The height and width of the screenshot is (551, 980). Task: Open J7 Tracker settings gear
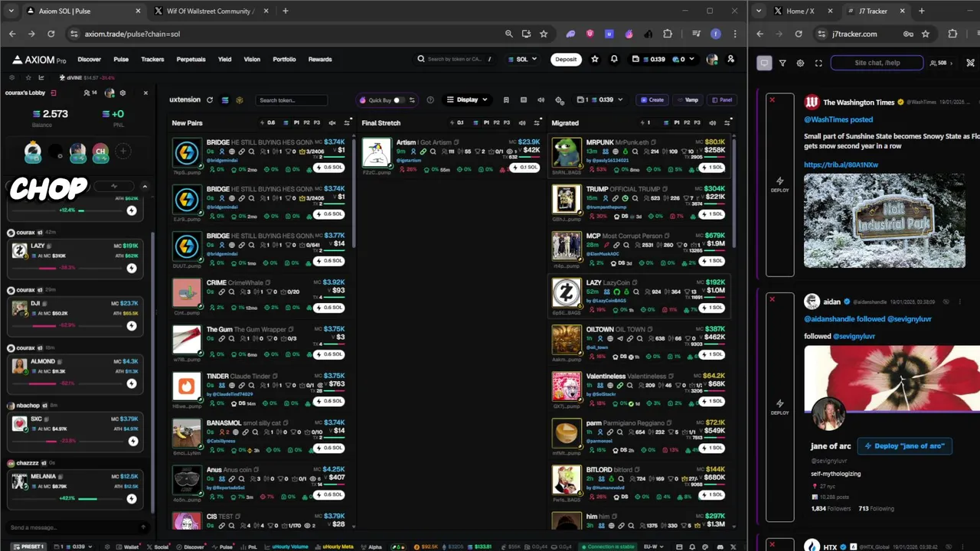point(800,63)
